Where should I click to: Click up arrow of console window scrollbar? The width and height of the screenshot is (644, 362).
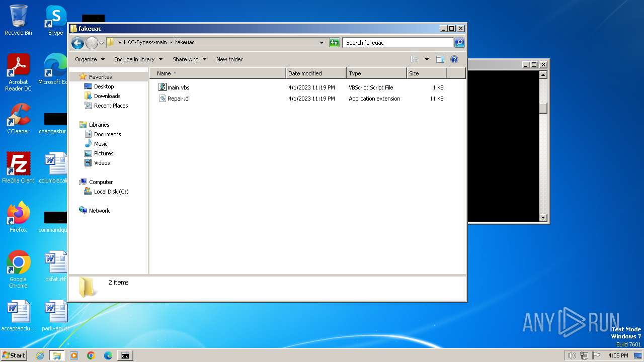(543, 75)
